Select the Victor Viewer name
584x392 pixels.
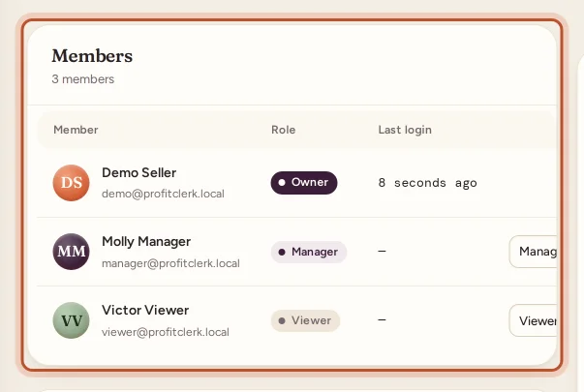pos(145,310)
